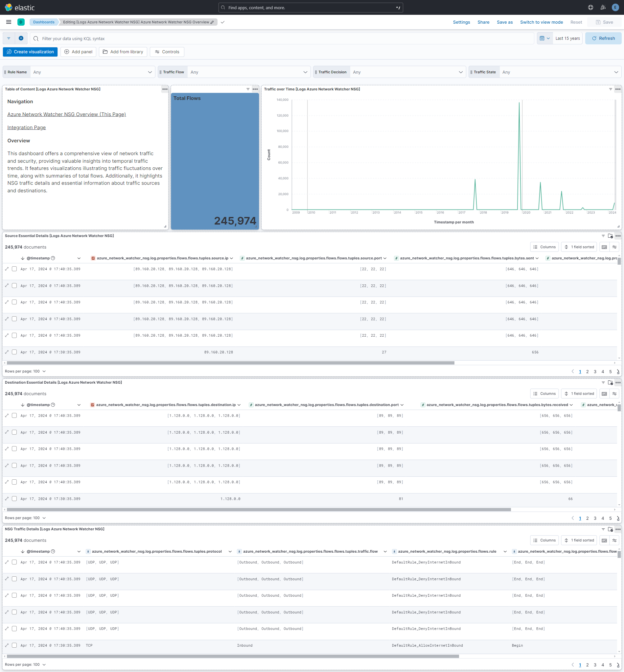Open the Rule Name Any dropdown

click(92, 72)
